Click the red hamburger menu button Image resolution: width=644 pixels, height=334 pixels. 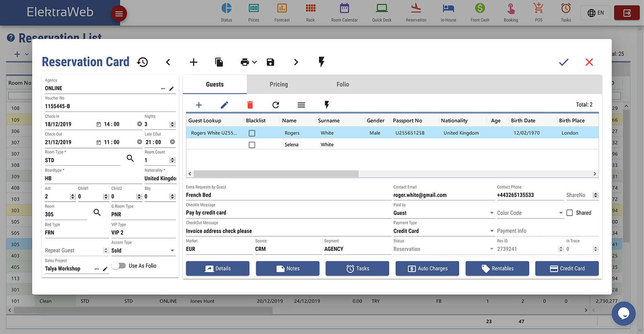(119, 14)
